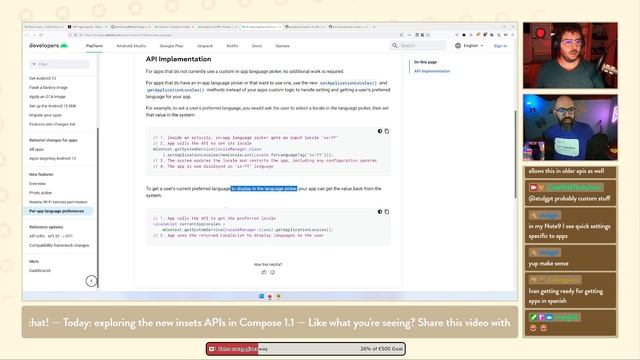Click thumbs down not helpful icon

tap(272, 272)
